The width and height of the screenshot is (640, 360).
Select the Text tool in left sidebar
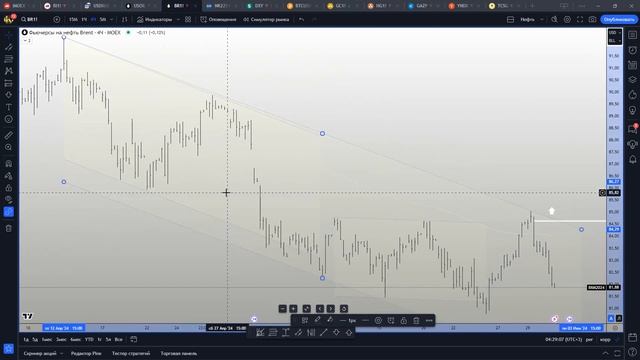click(x=9, y=107)
